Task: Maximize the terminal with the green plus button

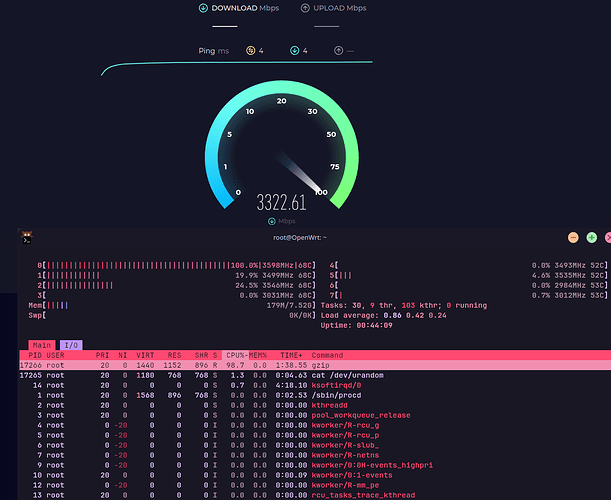Action: (592, 237)
